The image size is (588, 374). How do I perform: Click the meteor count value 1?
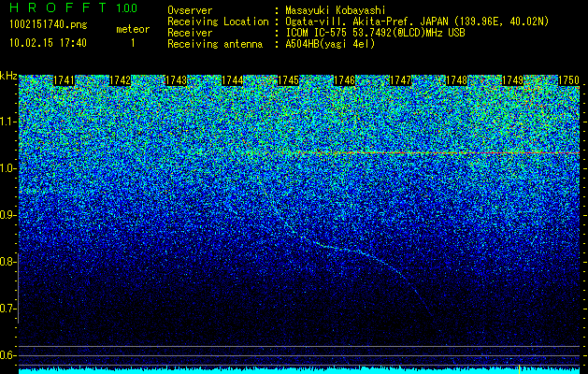click(133, 43)
